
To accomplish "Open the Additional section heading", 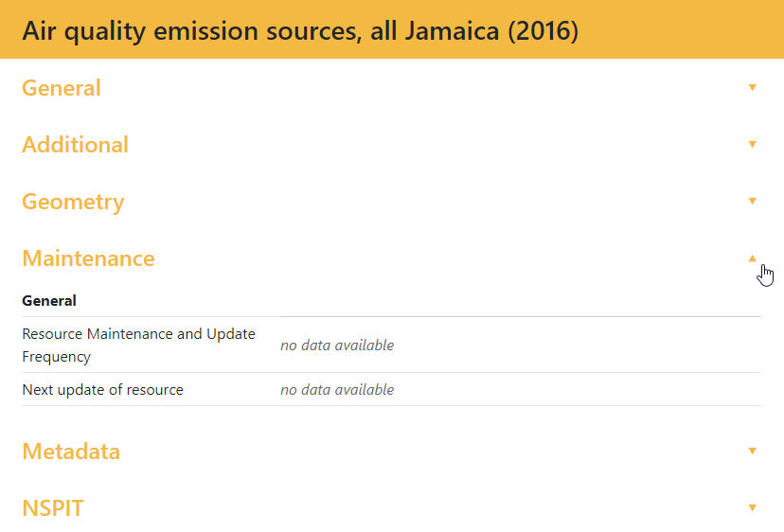I will (x=76, y=145).
